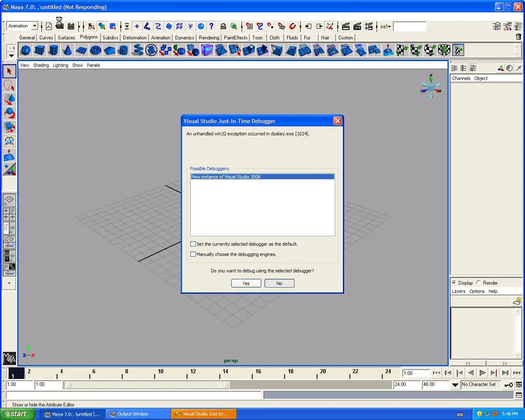Select the Soft Modification tool

point(9,155)
